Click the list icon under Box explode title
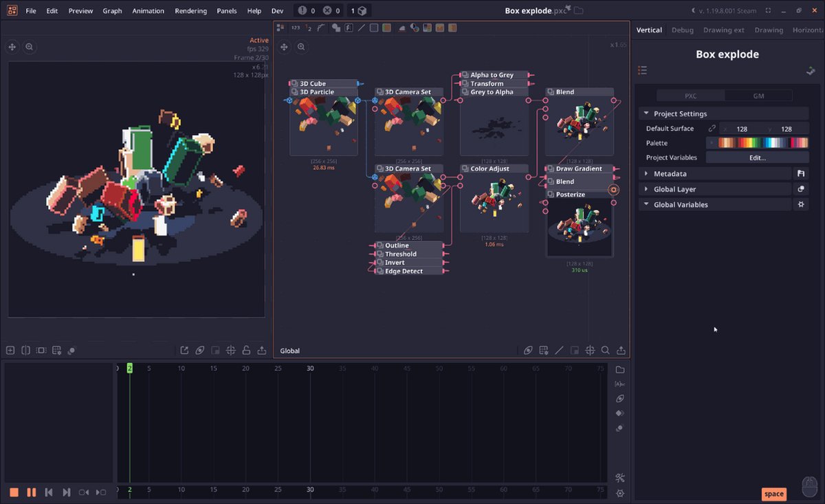The height and width of the screenshot is (504, 825). click(x=643, y=70)
